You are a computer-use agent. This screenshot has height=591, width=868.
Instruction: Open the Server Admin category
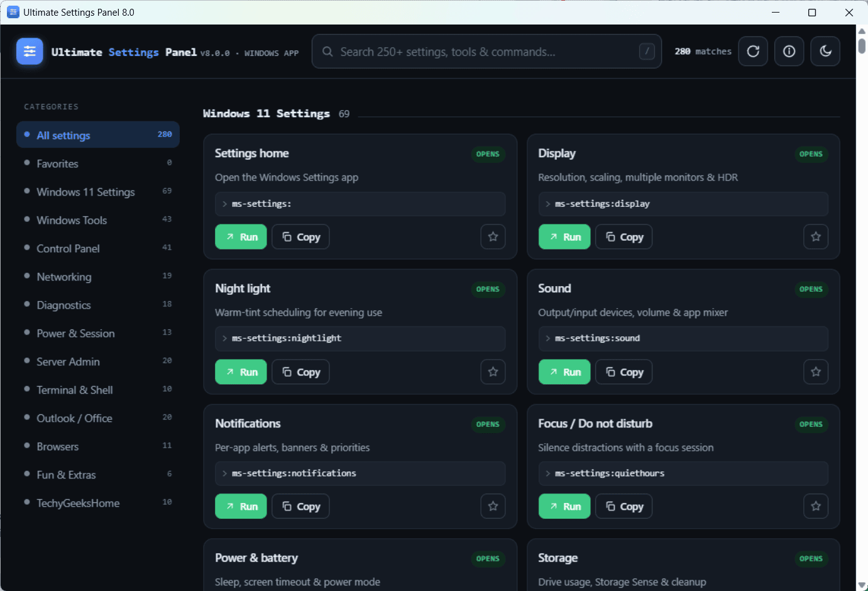pos(98,362)
